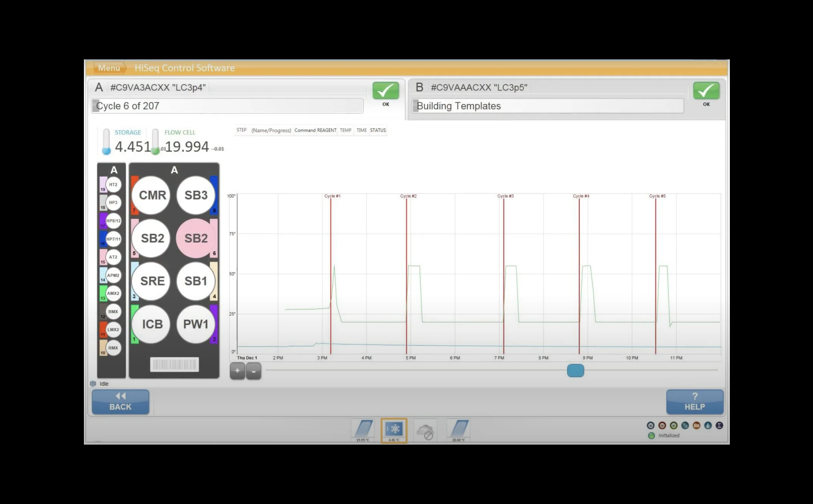
Task: Select the CMR reagent position
Action: (x=152, y=195)
